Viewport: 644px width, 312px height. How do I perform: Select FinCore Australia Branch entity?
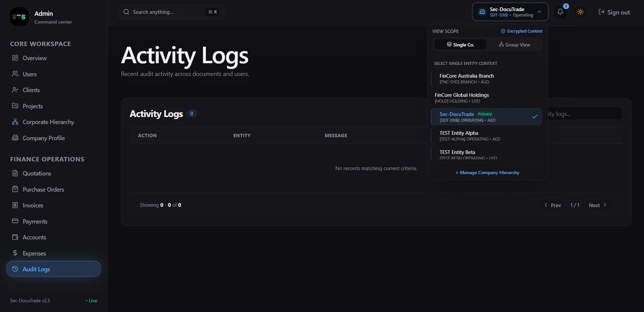(x=486, y=79)
